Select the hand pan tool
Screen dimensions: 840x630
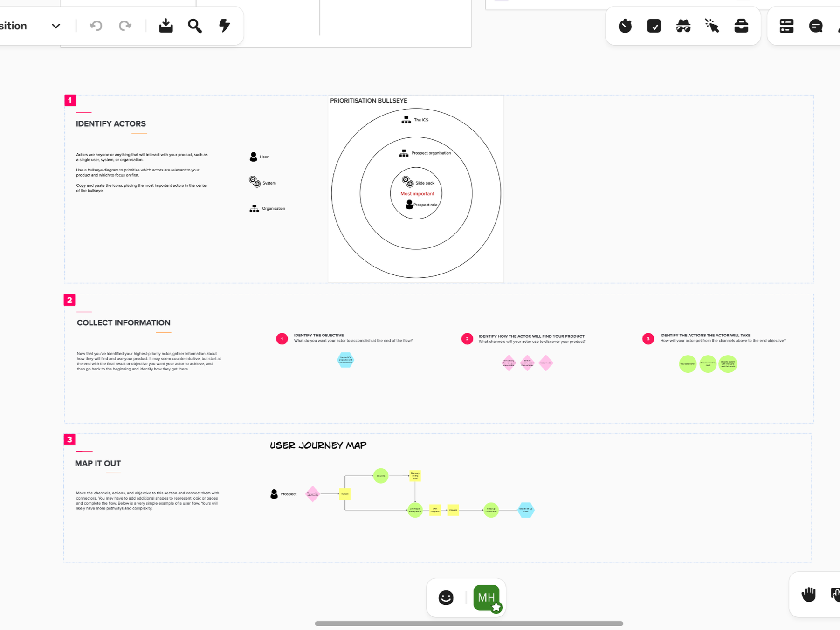coord(809,594)
